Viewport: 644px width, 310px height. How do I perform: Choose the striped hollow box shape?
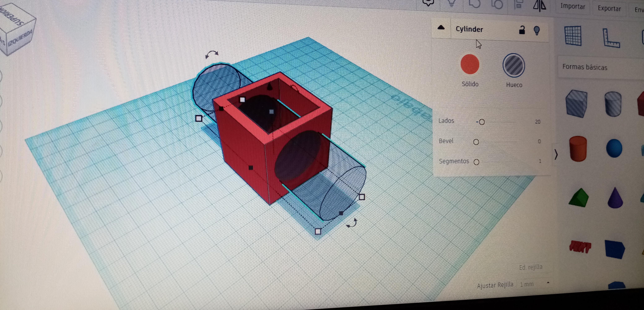tap(576, 104)
